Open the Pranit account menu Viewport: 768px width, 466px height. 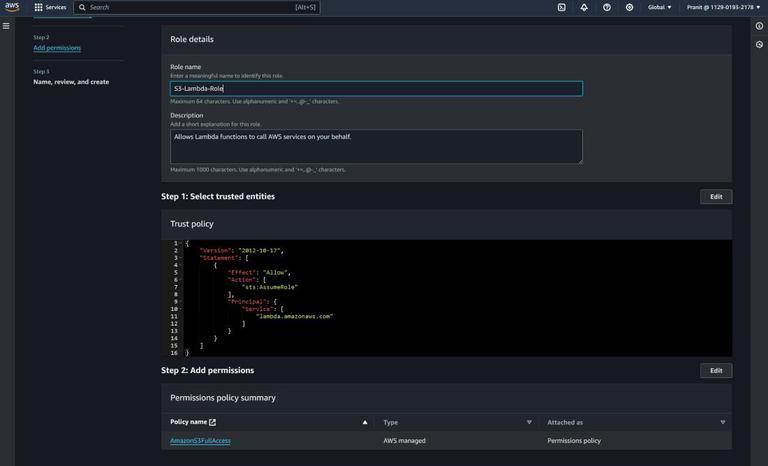click(x=723, y=7)
